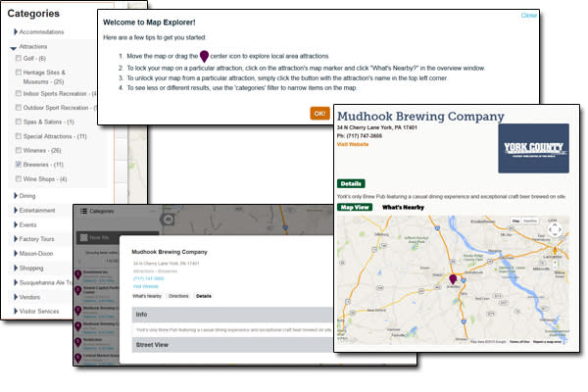Click the orange OK! button
The image size is (588, 392).
[x=319, y=114]
